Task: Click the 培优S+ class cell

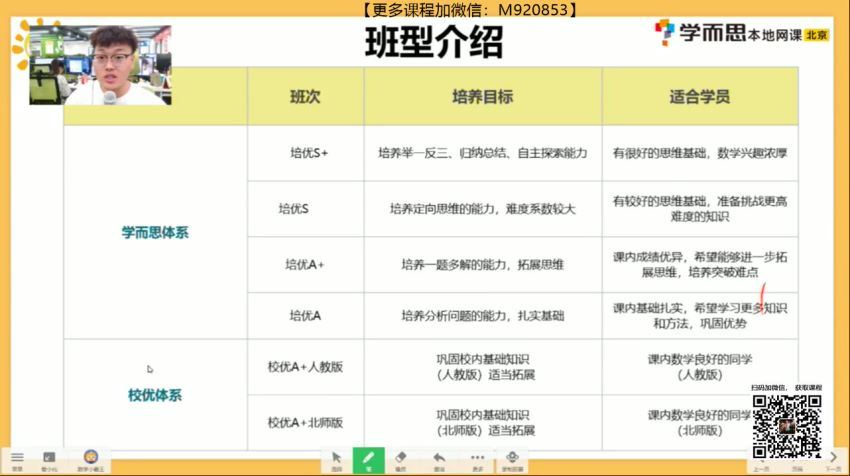Action: click(306, 153)
